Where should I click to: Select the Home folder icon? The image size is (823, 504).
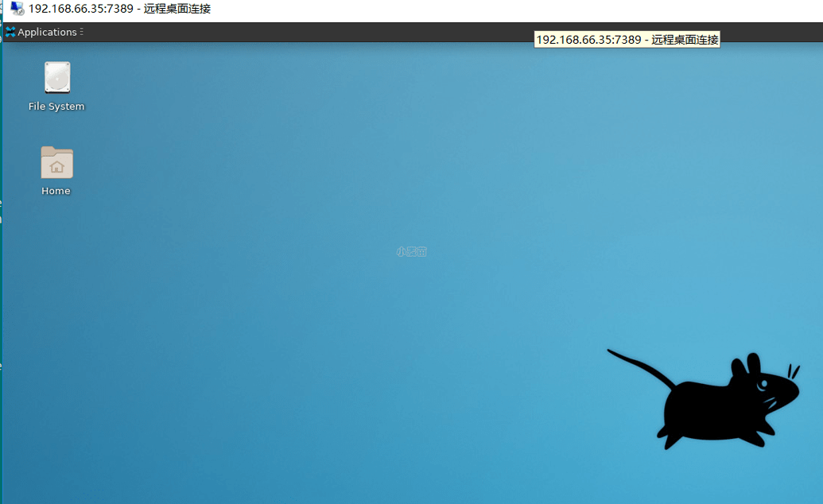coord(56,162)
